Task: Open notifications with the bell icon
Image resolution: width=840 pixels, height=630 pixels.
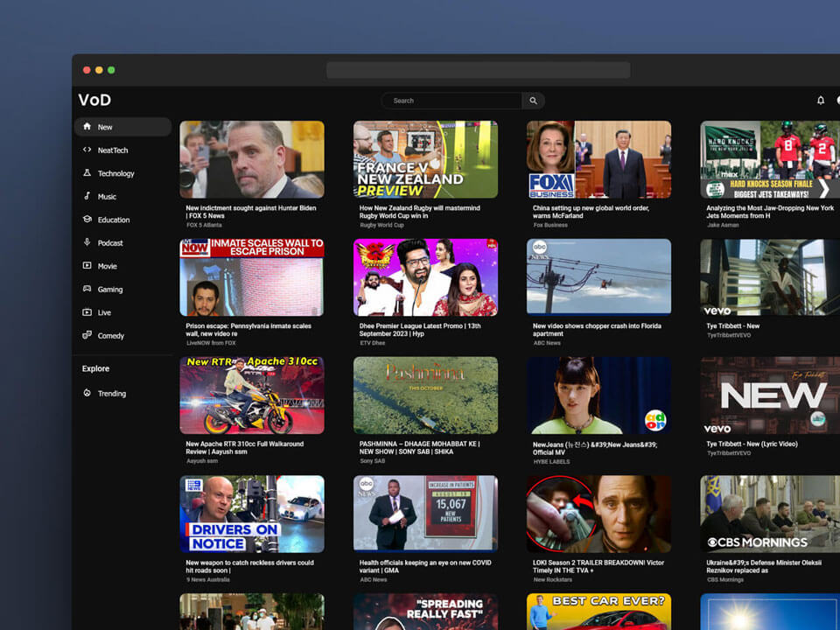Action: pyautogui.click(x=820, y=101)
